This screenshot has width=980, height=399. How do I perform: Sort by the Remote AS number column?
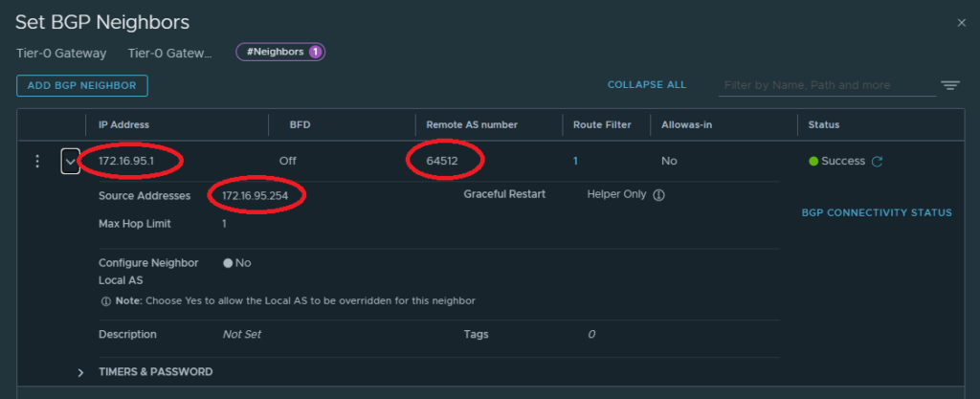pyautogui.click(x=470, y=124)
